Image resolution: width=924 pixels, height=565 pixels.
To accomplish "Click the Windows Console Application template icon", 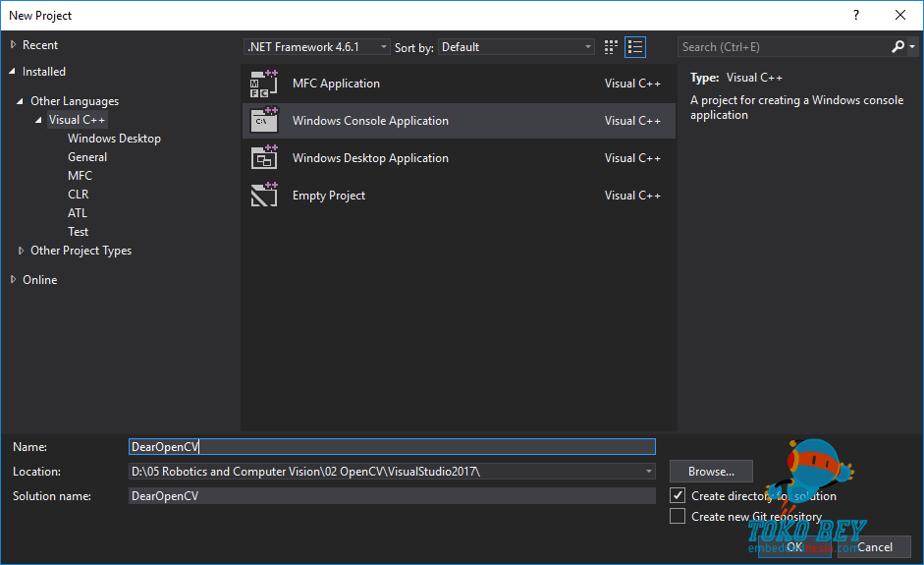I will click(264, 121).
